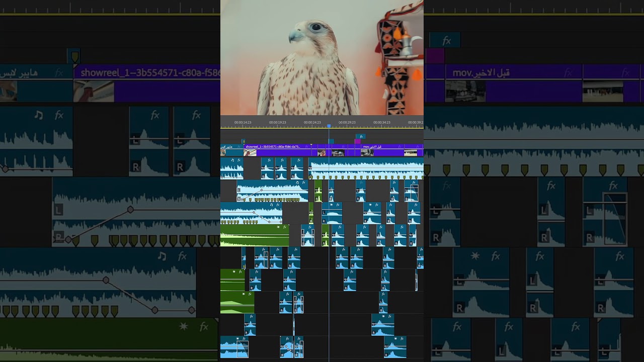Click the 00:00:19:23 timecode on the ruler
Viewport: 644px width, 362px height.
tap(277, 122)
